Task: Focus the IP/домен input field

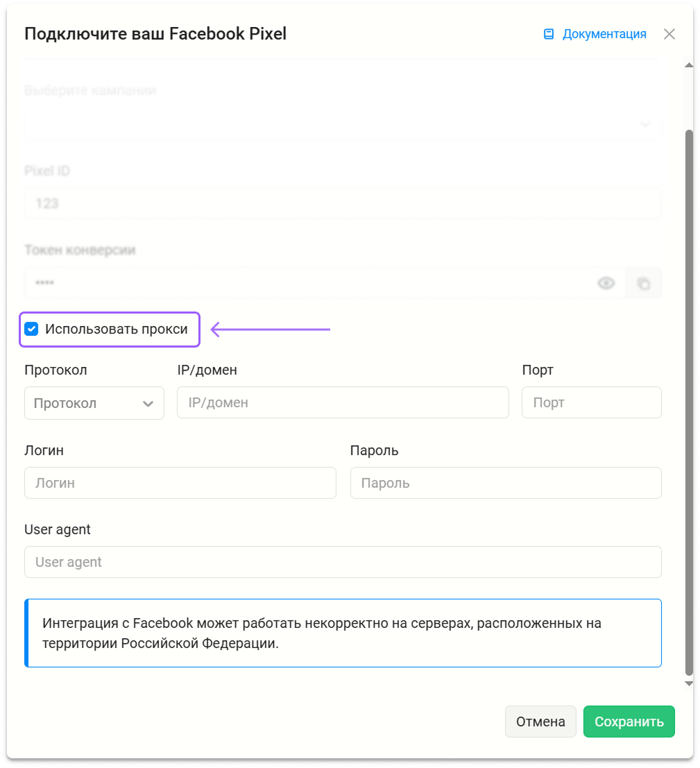Action: click(x=343, y=402)
